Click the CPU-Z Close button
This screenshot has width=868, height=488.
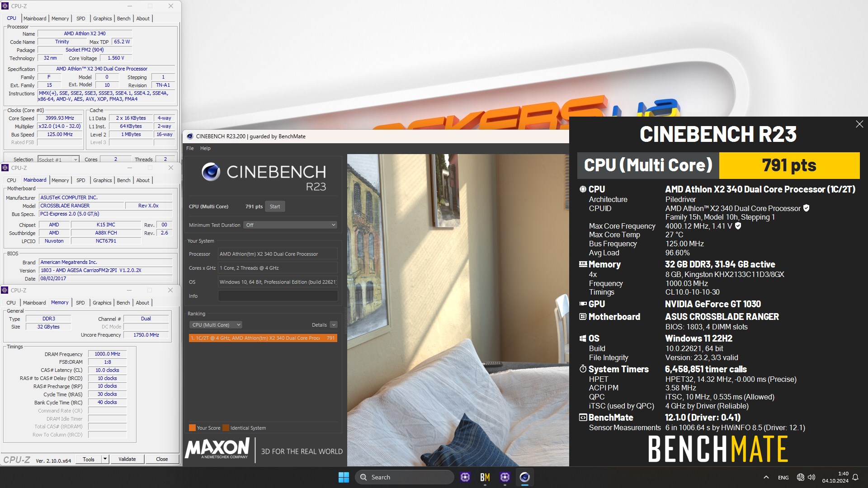(x=162, y=459)
